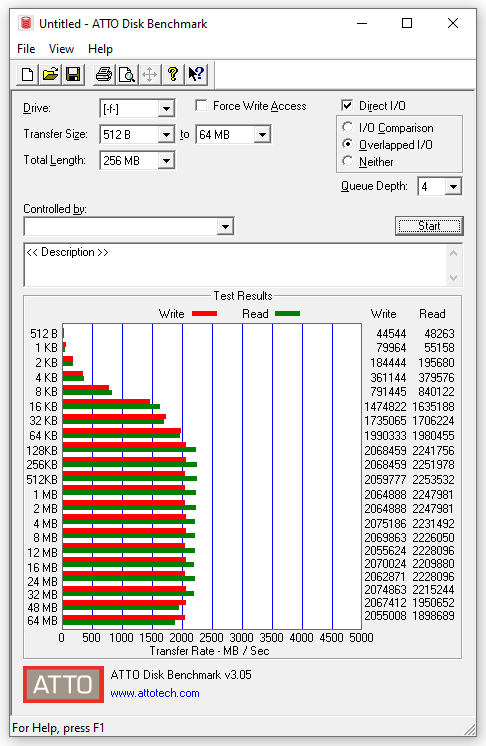The height and width of the screenshot is (746, 486).
Task: Click the yellow question mark About icon
Action: coord(173,75)
